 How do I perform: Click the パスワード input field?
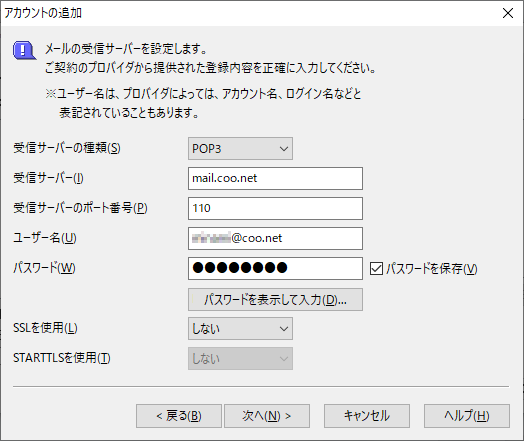(275, 268)
